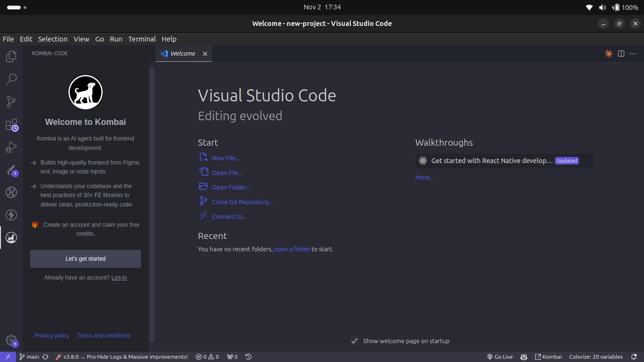Select the Welcome editor tab
644x362 pixels.
click(183, 54)
